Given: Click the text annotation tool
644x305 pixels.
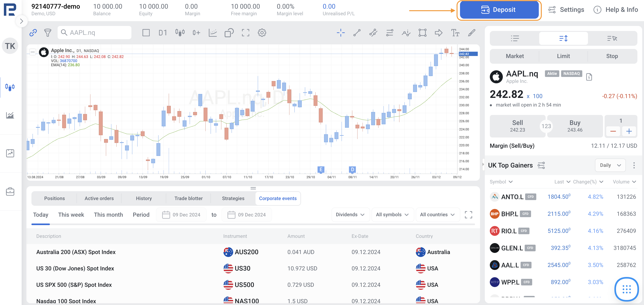Looking at the screenshot, I should coord(455,33).
